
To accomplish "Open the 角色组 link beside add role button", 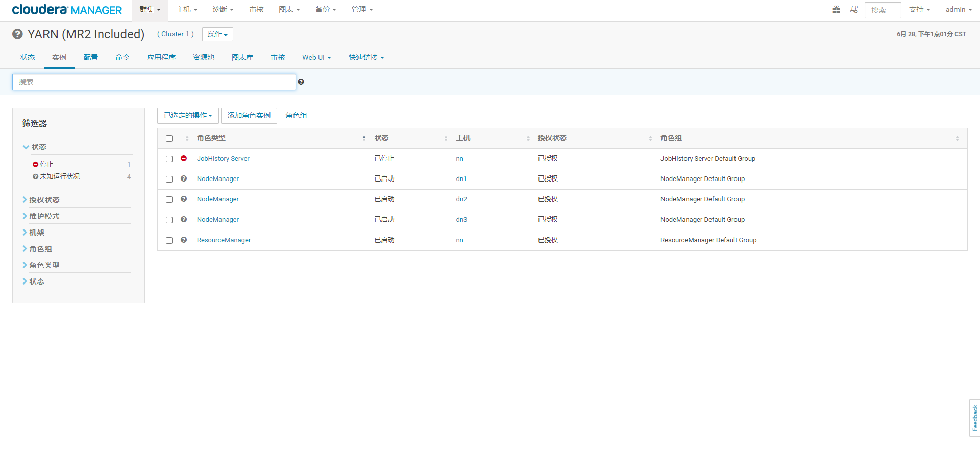I will click(296, 116).
